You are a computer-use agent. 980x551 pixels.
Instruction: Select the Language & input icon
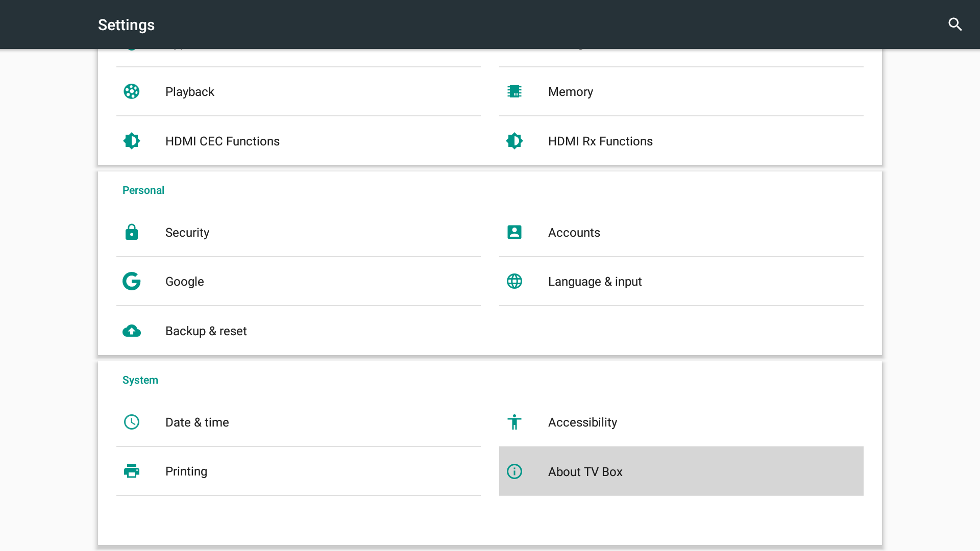click(514, 281)
